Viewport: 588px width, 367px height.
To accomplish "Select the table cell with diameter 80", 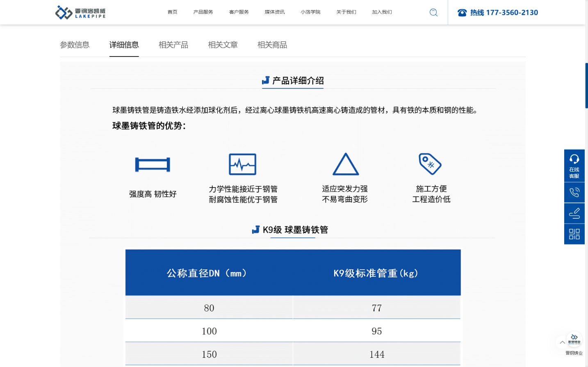I will click(x=209, y=308).
